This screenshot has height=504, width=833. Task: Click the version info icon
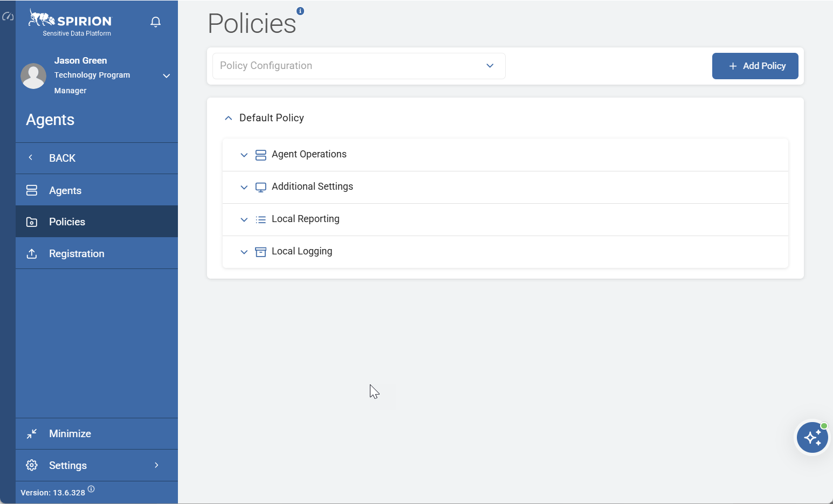pyautogui.click(x=91, y=489)
